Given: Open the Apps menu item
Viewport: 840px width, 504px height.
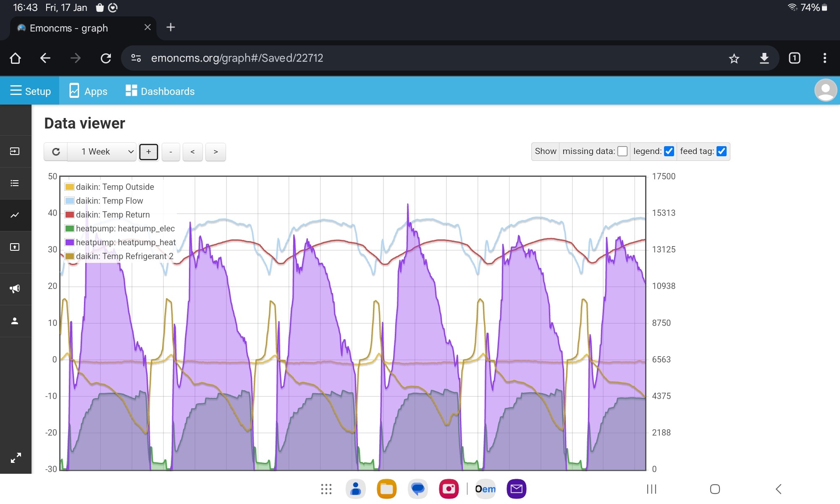Looking at the screenshot, I should click(x=88, y=91).
